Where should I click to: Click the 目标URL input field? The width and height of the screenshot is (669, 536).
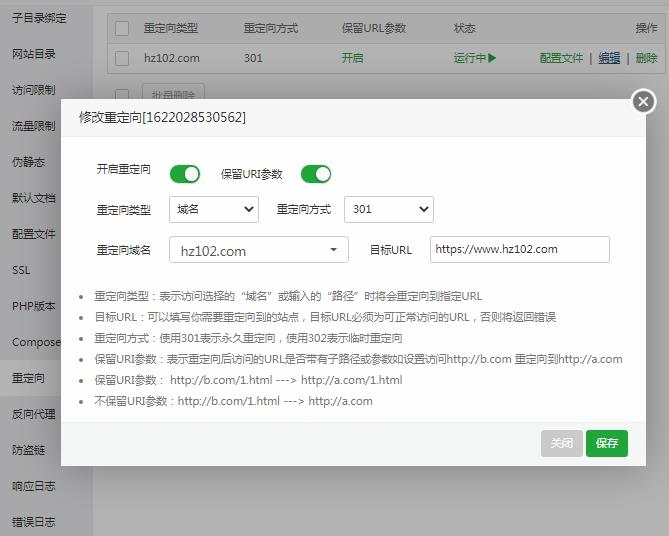520,250
